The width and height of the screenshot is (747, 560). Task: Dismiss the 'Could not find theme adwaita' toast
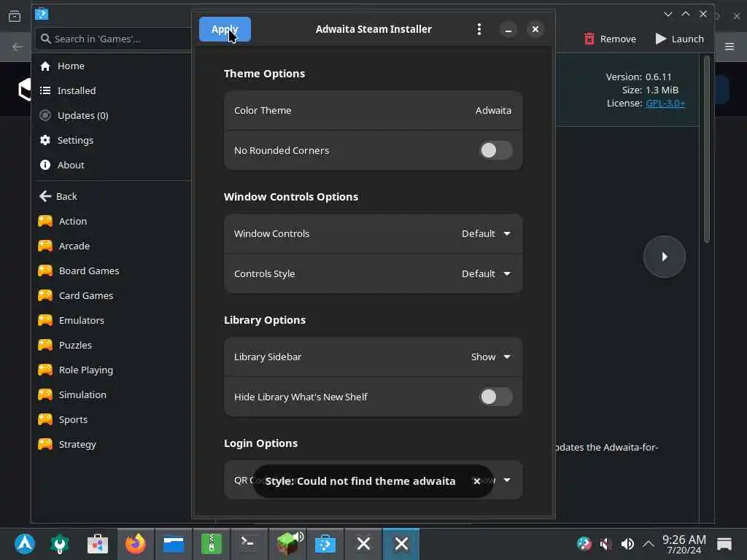[x=476, y=481]
